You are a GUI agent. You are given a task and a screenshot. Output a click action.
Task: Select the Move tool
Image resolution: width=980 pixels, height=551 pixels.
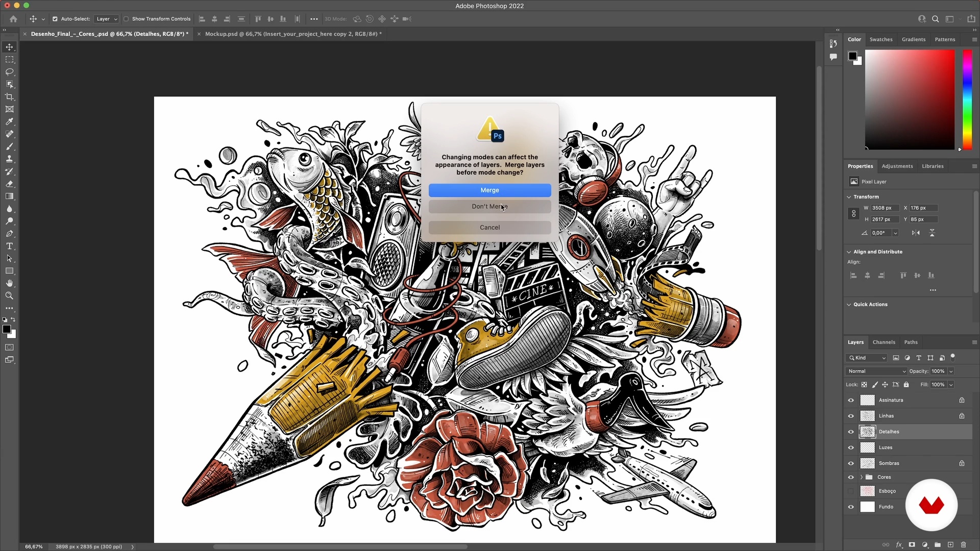click(9, 47)
